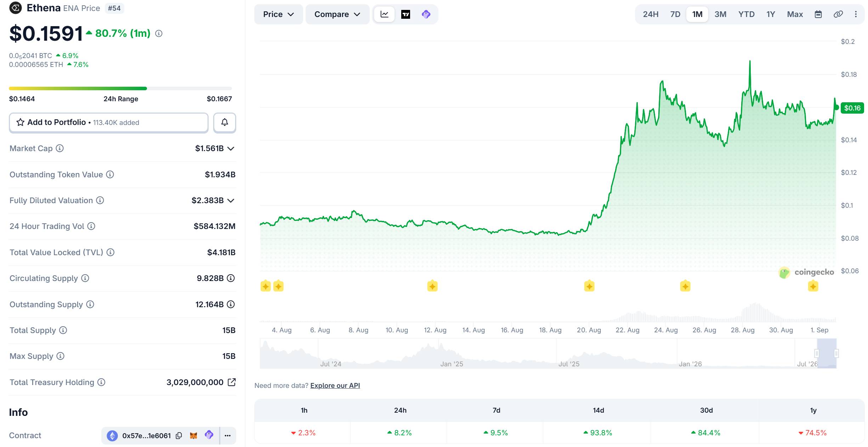
Task: Select the 1M time range
Action: coord(697,15)
